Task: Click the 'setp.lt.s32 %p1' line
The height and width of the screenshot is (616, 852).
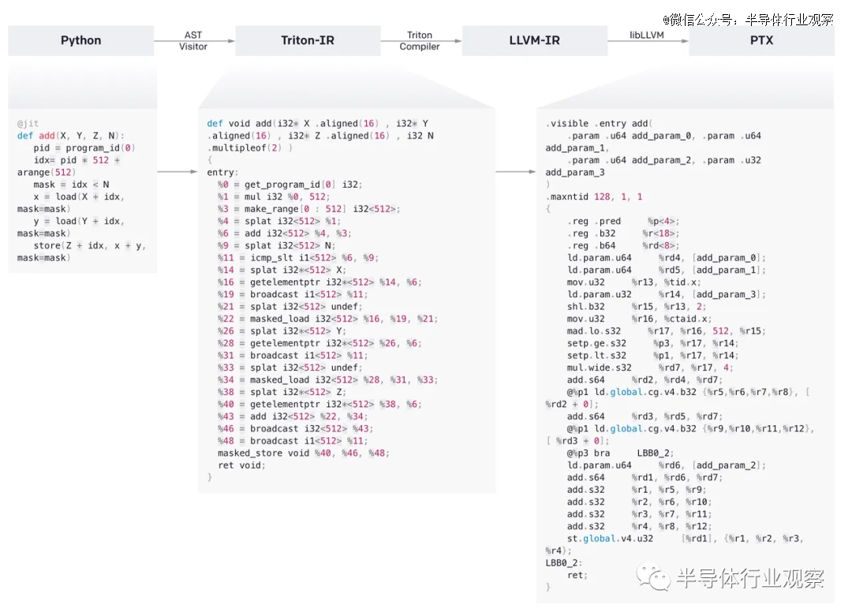Action: pos(653,356)
